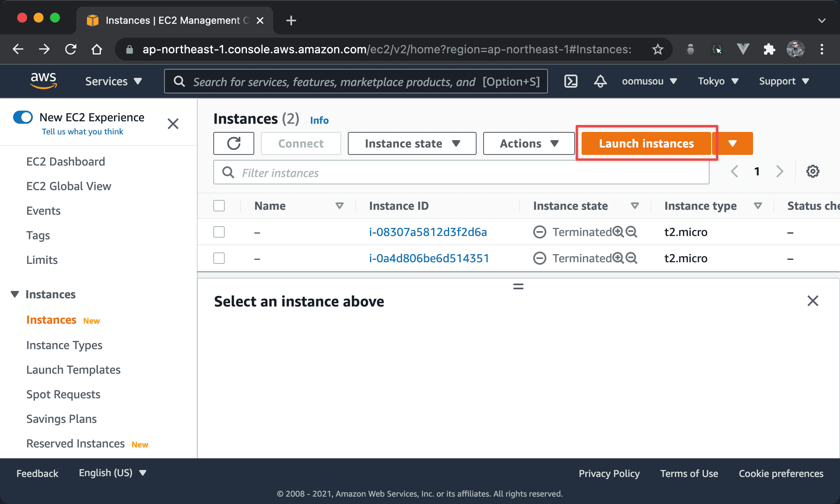Open table preferences gear
This screenshot has height=504, width=840.
[813, 171]
